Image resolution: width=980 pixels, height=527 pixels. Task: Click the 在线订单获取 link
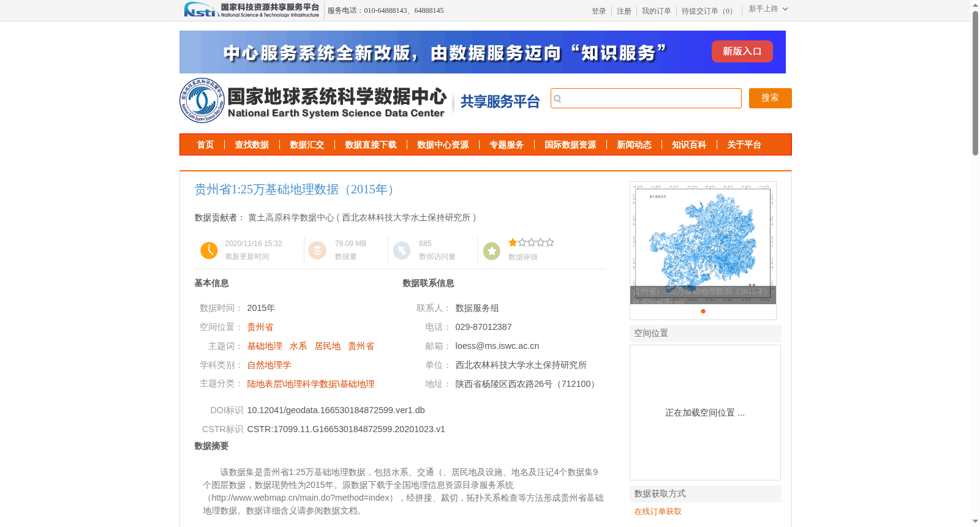658,512
